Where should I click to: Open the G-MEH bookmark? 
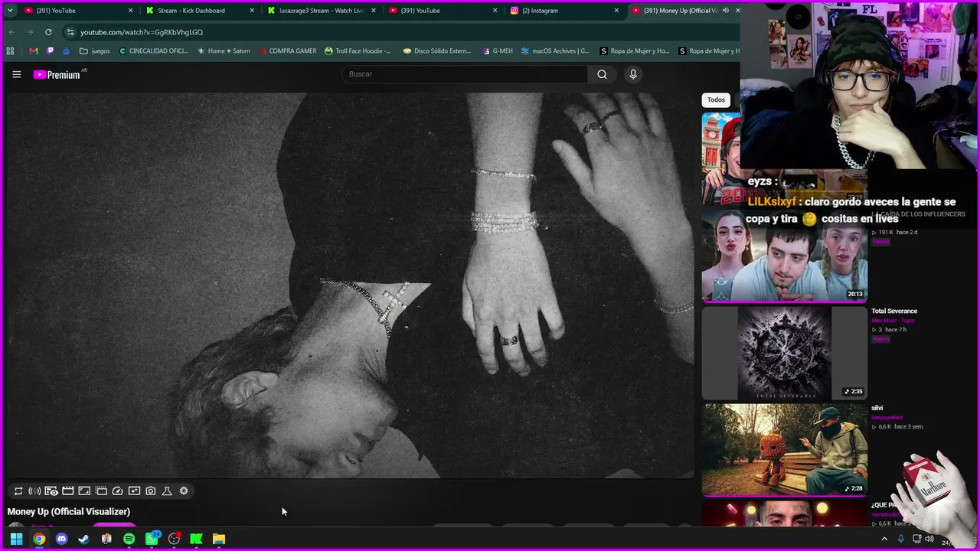pyautogui.click(x=498, y=51)
